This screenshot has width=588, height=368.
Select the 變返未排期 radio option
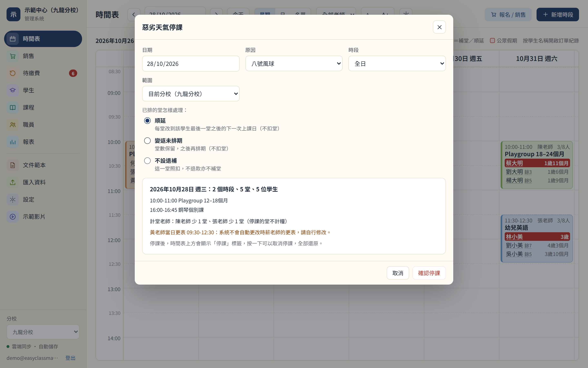(147, 141)
